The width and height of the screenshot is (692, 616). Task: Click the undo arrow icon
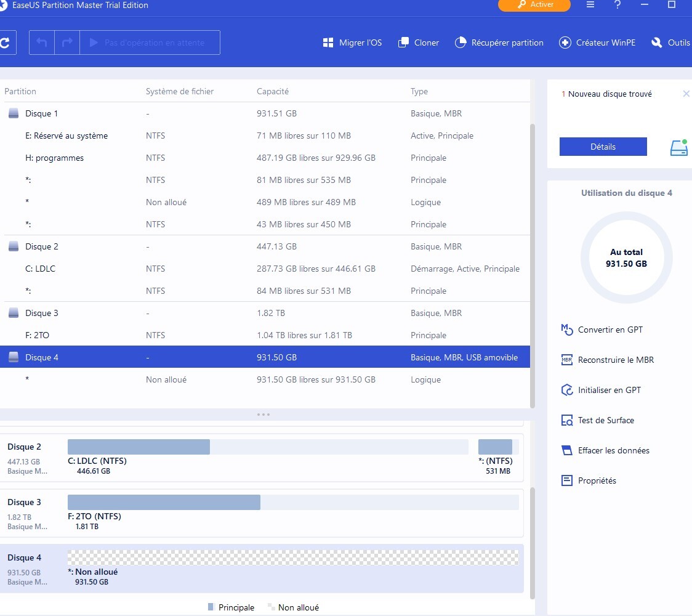coord(42,43)
